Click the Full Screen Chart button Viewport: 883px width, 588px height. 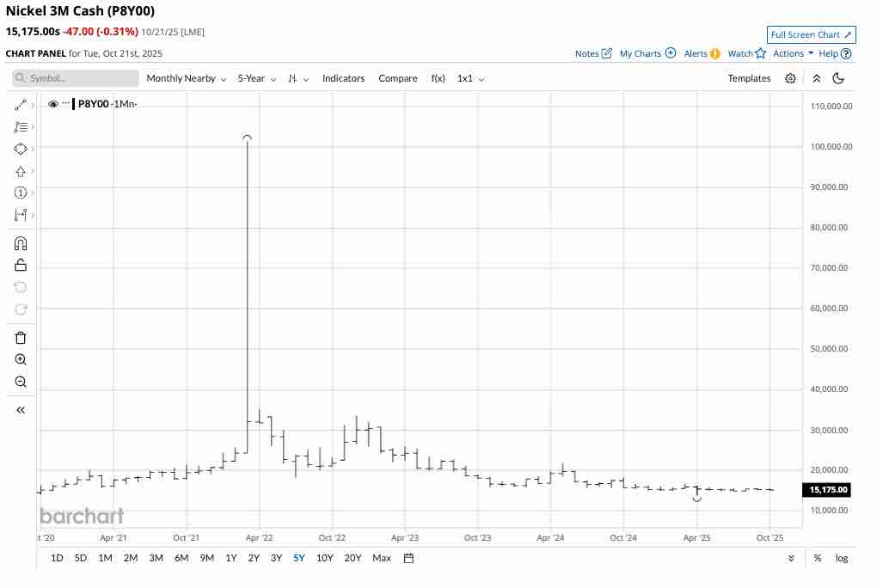pos(811,35)
